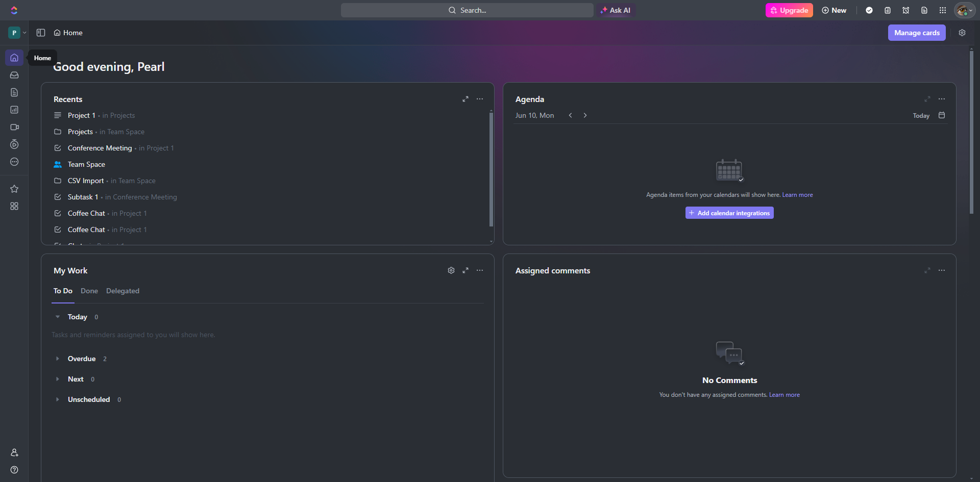The width and height of the screenshot is (980, 482).
Task: Expand the Recents card to fullscreen
Action: 465,99
